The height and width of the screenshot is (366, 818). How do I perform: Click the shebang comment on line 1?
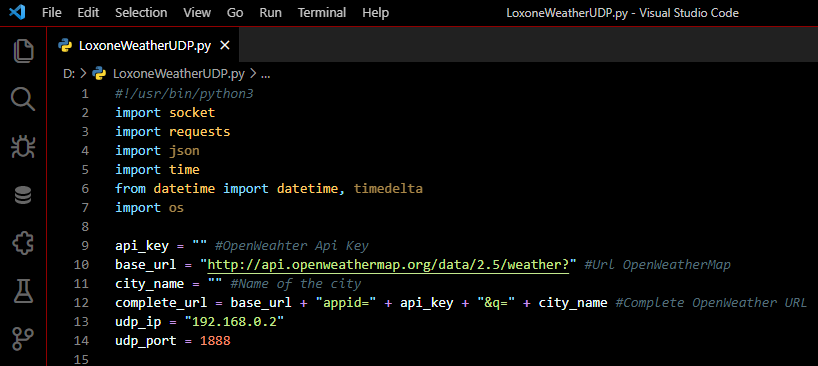(x=184, y=94)
